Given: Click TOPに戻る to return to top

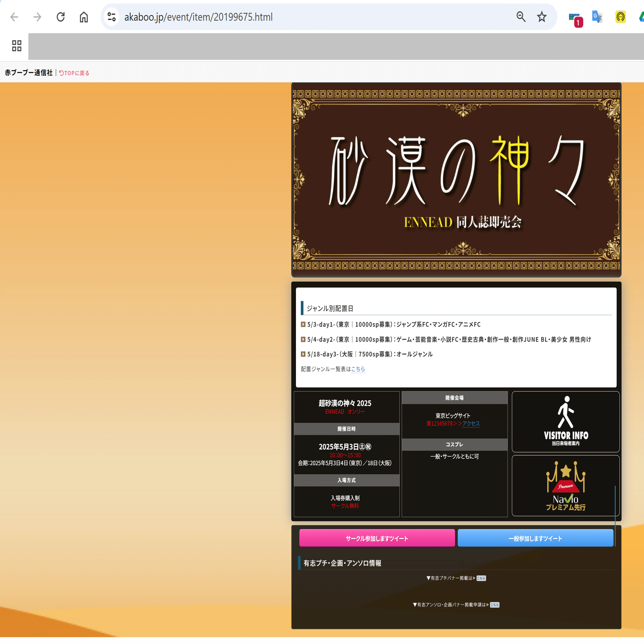Looking at the screenshot, I should pos(74,73).
